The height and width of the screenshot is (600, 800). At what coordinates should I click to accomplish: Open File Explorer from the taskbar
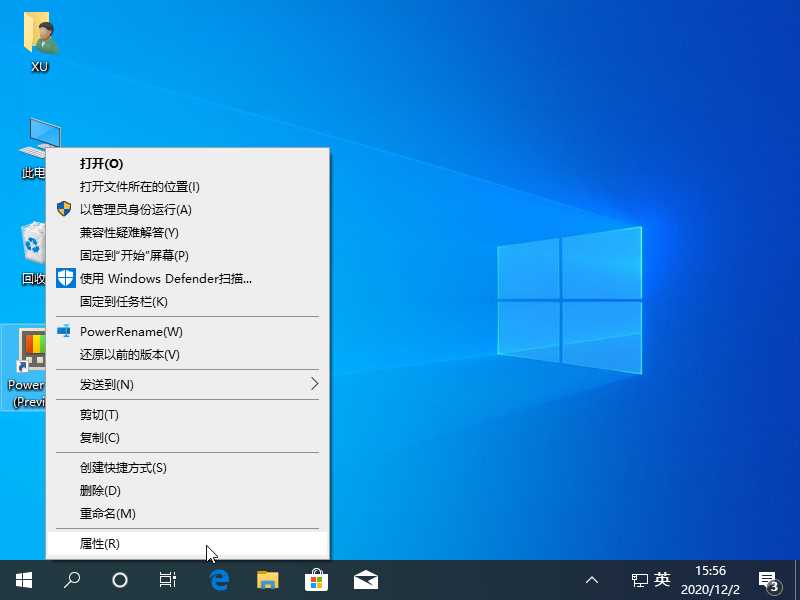pyautogui.click(x=267, y=579)
